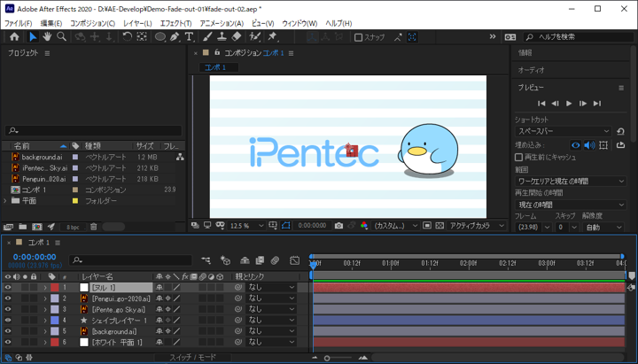
Task: Click the trash delete icon in Project panel
Action: pyautogui.click(x=94, y=227)
